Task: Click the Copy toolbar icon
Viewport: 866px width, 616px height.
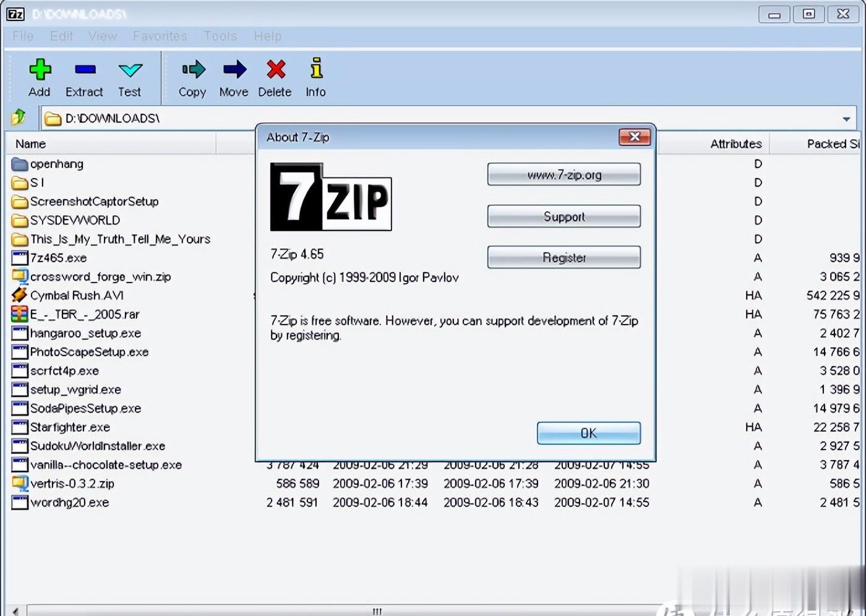Action: pos(193,69)
